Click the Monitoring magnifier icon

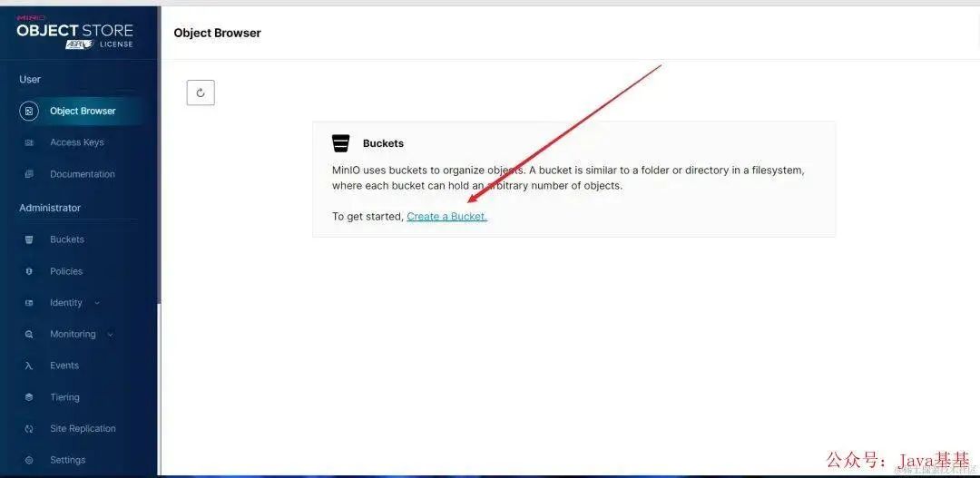point(29,335)
